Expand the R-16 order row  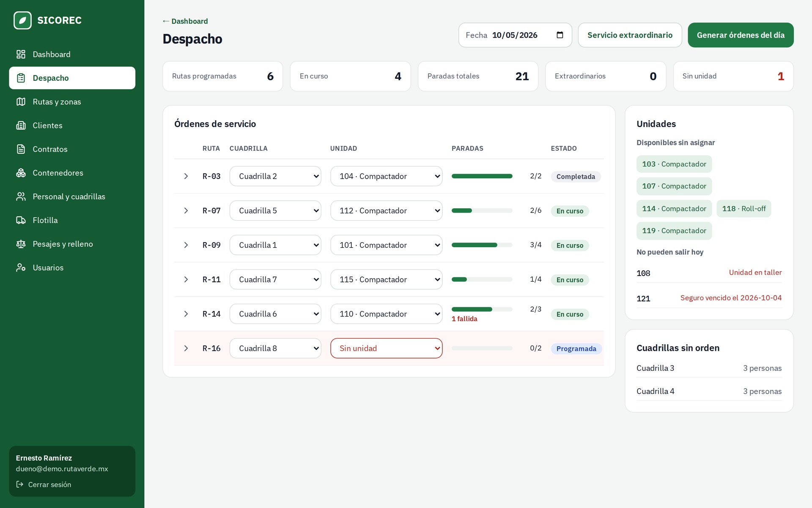[x=186, y=348]
